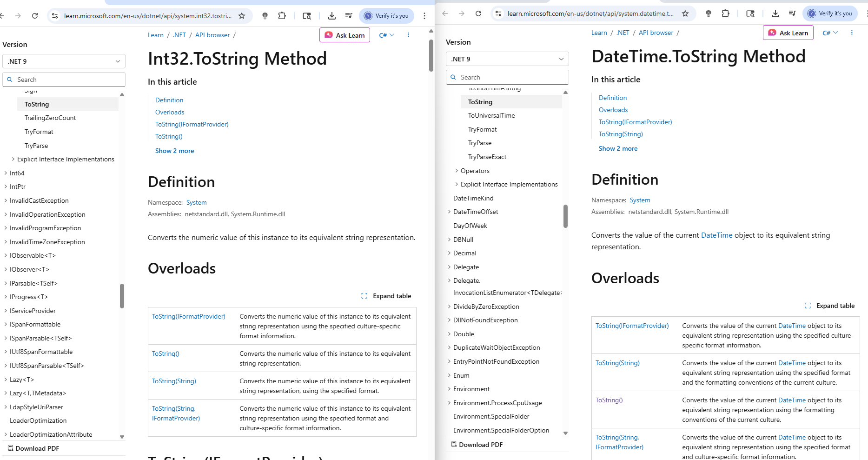This screenshot has height=460, width=868.
Task: Click the media control icon in the left browser
Action: [x=349, y=16]
